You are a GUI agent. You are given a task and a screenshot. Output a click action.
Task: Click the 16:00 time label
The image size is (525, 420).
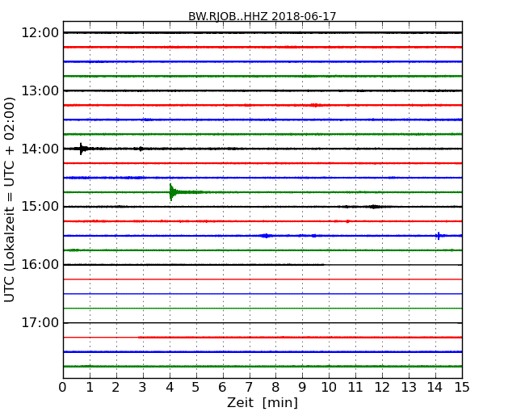(x=40, y=265)
